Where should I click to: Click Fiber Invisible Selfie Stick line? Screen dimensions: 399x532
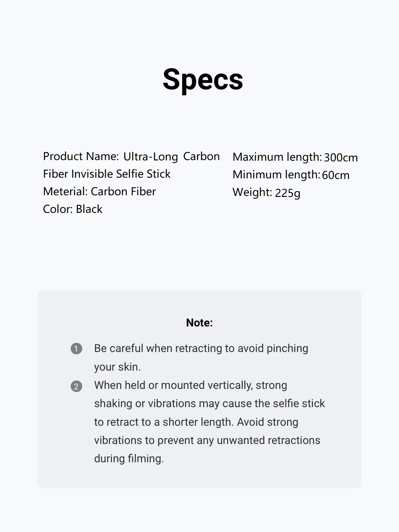click(x=107, y=174)
